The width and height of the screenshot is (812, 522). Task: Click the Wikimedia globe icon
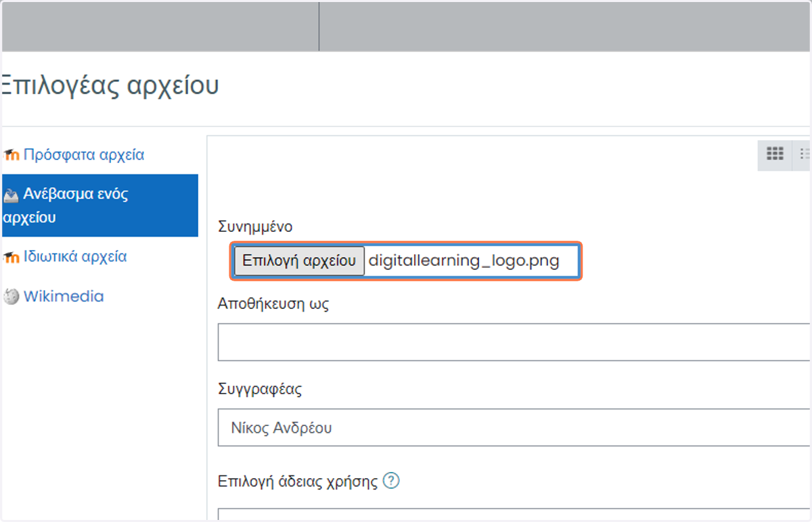(11, 297)
